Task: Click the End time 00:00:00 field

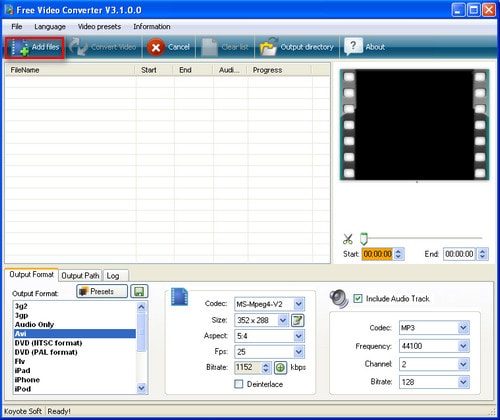Action: [460, 254]
